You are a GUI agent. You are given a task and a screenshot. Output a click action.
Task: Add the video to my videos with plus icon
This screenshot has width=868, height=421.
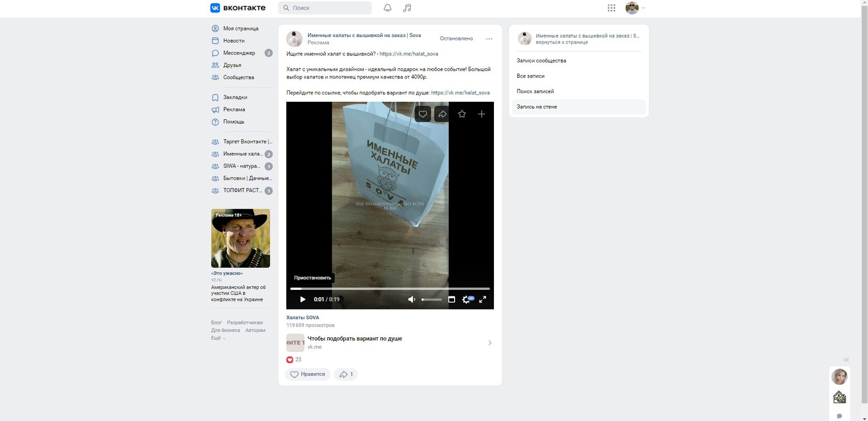point(482,114)
